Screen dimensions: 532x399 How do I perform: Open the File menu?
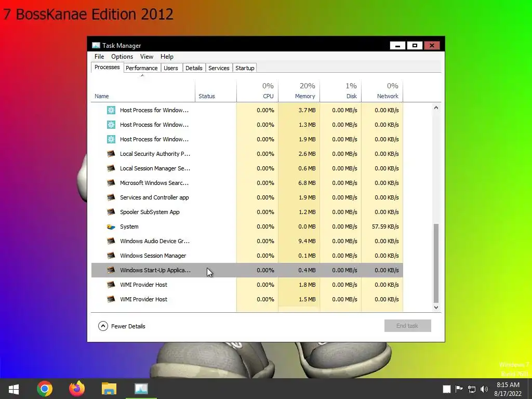[99, 57]
